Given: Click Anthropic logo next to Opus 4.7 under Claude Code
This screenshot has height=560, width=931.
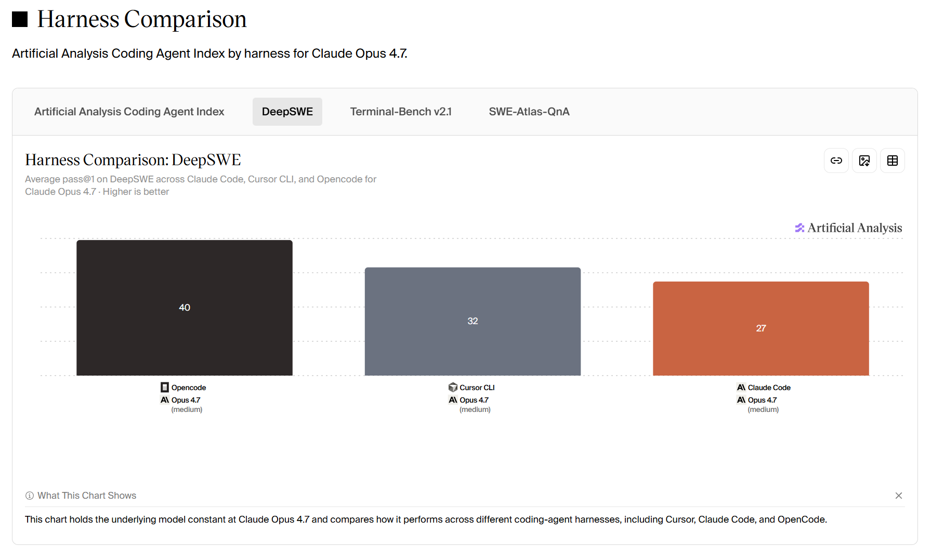Looking at the screenshot, I should tap(741, 400).
